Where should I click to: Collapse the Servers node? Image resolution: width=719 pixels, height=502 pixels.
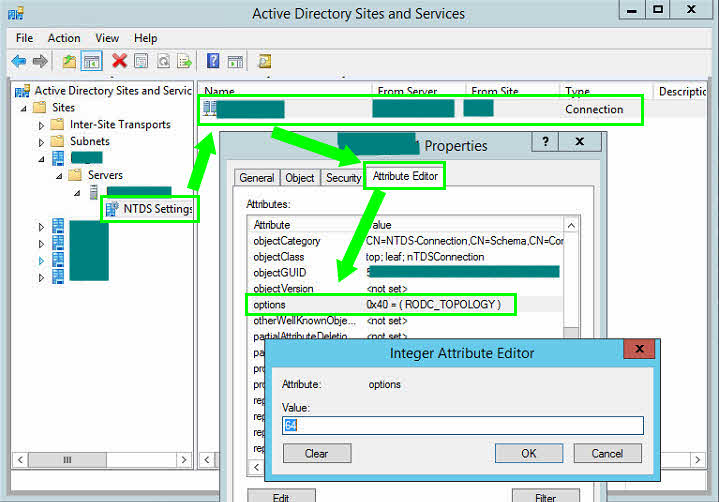tap(59, 176)
